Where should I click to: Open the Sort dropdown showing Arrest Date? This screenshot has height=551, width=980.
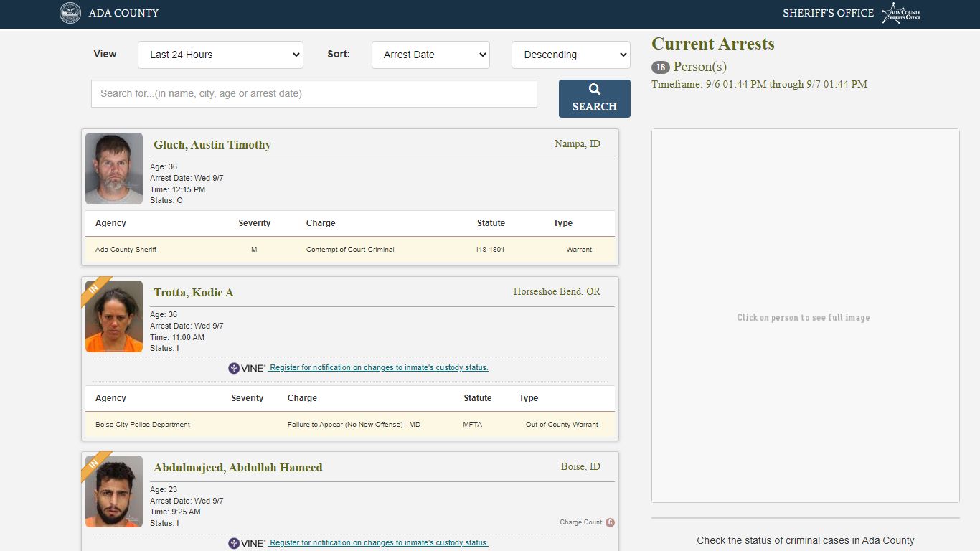pyautogui.click(x=430, y=55)
